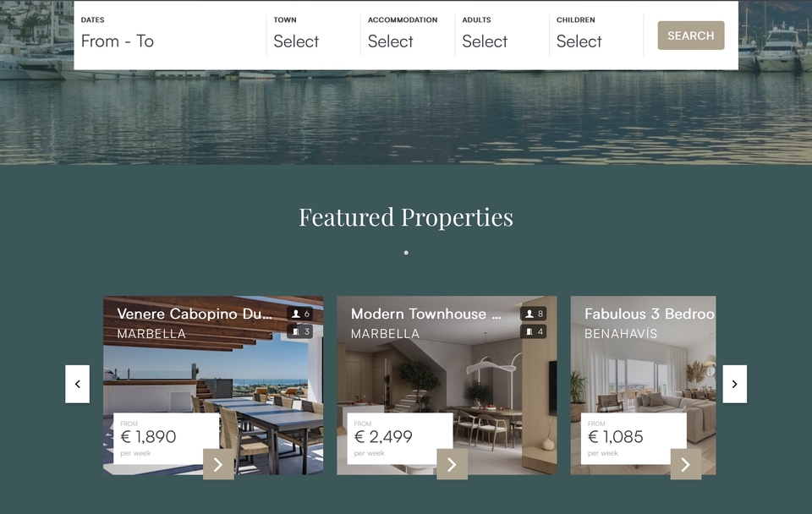
Task: Open Fabulous 3 Bedroom listing arrow button
Action: (686, 464)
